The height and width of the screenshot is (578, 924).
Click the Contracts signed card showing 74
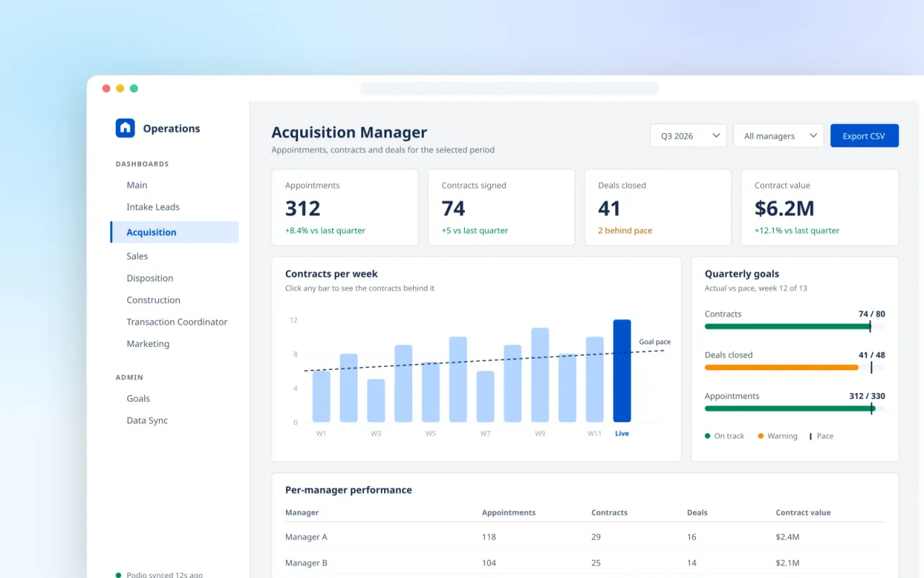pyautogui.click(x=502, y=207)
